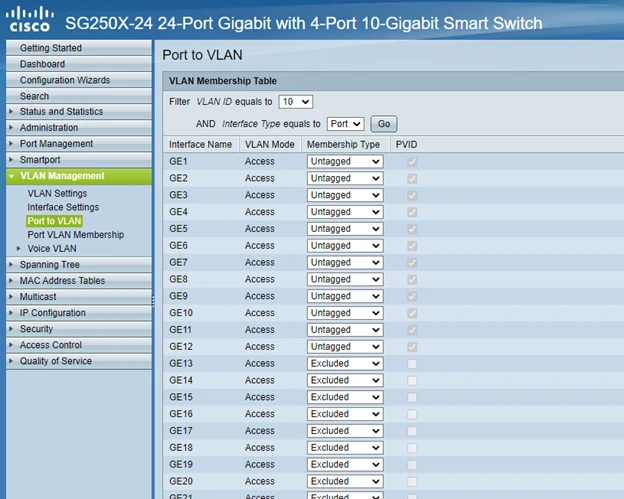624x499 pixels.
Task: Click the Interface Name column header
Action: point(201,144)
